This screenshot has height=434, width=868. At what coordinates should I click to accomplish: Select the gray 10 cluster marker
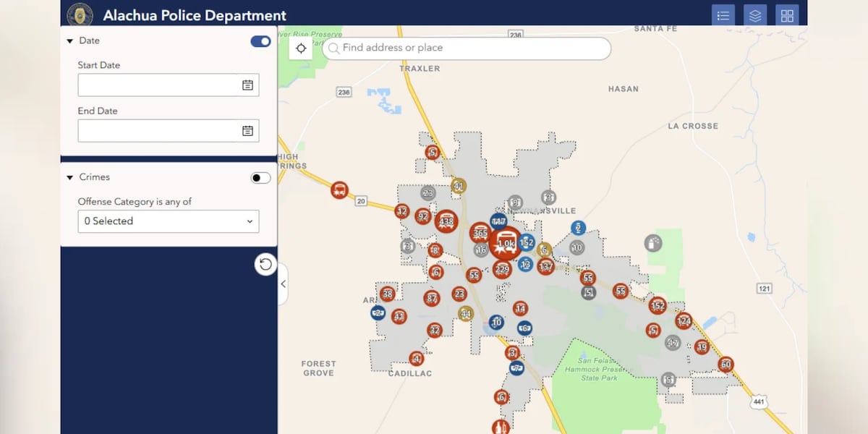click(576, 247)
